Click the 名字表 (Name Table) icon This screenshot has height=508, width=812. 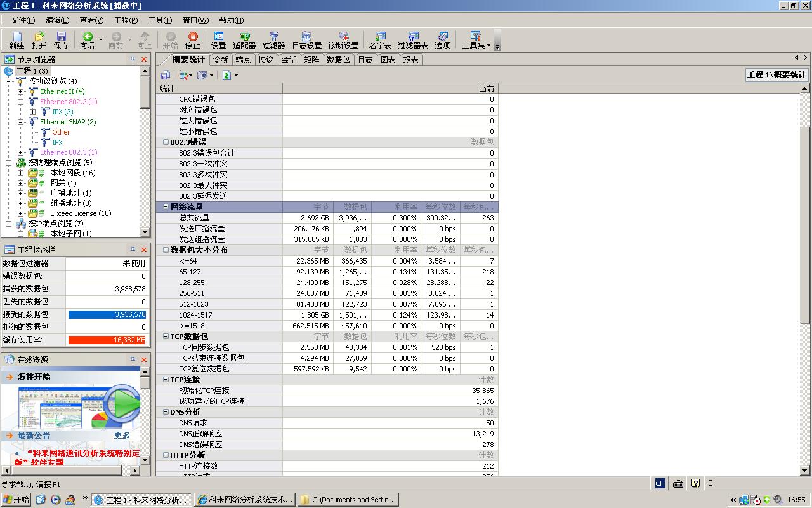click(380, 39)
